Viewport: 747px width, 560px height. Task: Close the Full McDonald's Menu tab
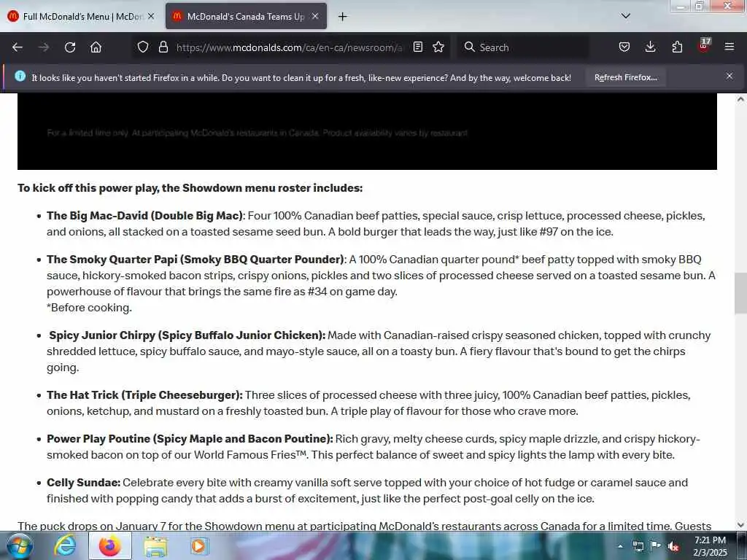151,16
